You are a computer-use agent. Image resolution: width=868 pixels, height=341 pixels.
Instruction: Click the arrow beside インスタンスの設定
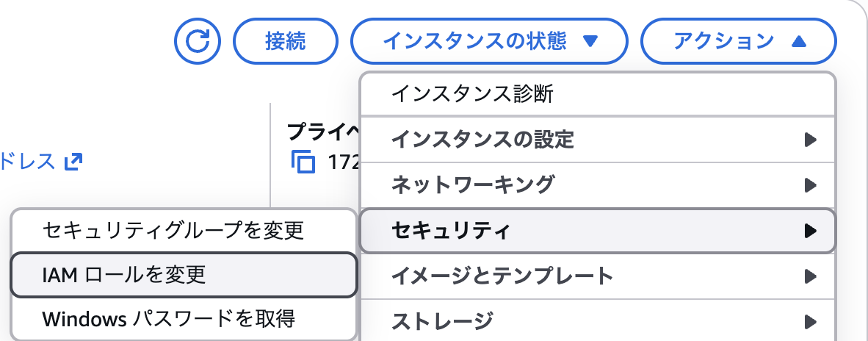pyautogui.click(x=810, y=139)
